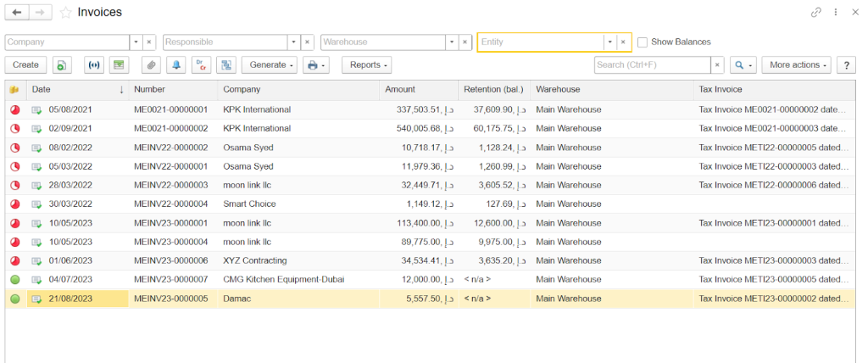This screenshot has height=363, width=868.
Task: Go back using the left arrow button
Action: click(17, 12)
